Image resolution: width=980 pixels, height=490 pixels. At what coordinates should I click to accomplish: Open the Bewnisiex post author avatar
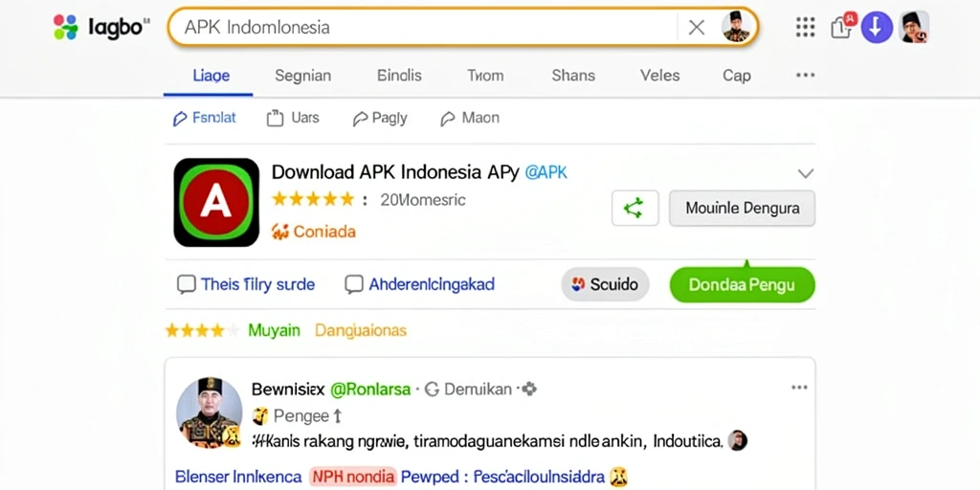209,412
